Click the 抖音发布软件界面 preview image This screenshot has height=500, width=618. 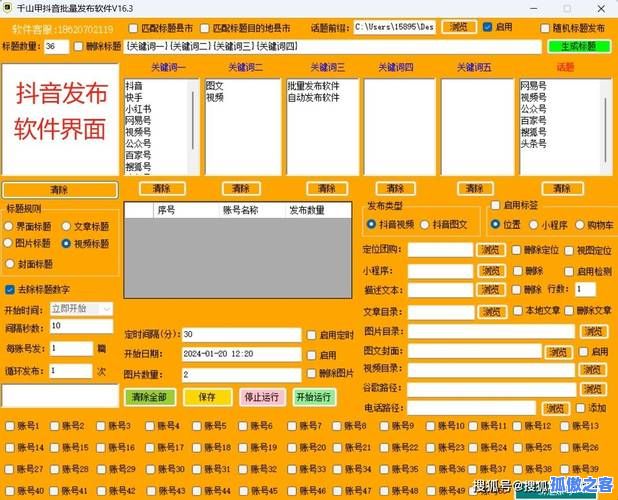[x=60, y=119]
